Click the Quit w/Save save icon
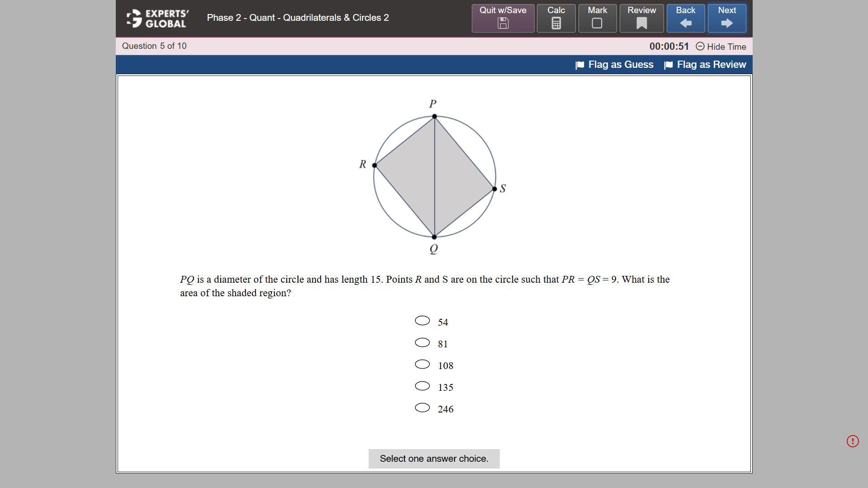 pyautogui.click(x=503, y=24)
